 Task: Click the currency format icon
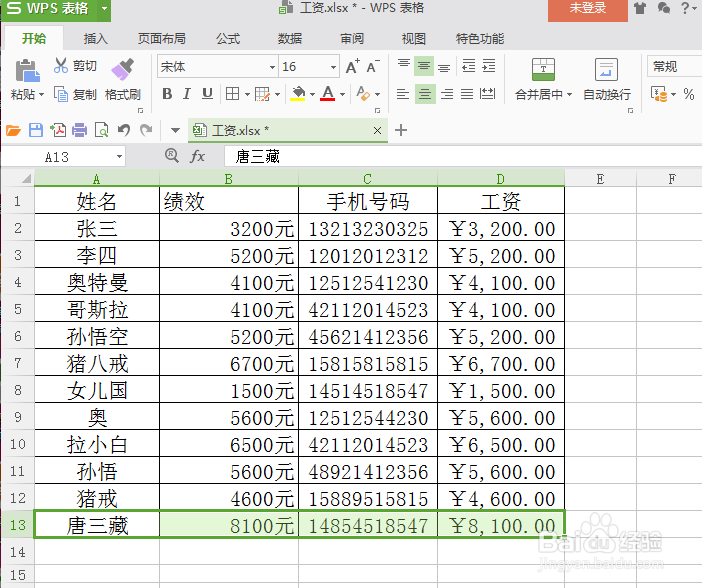tap(659, 94)
